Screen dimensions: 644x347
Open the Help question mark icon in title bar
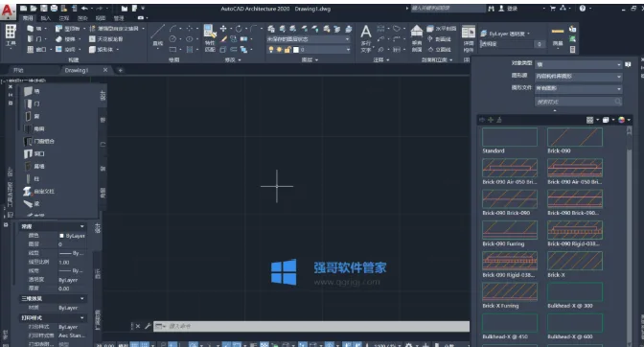[x=583, y=9]
